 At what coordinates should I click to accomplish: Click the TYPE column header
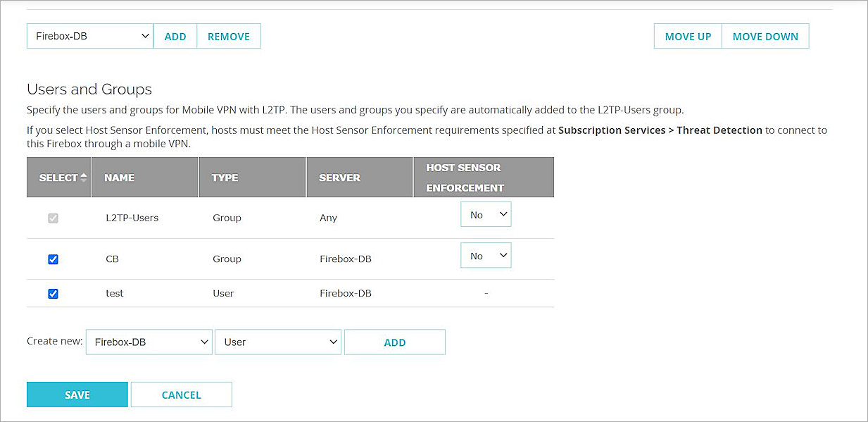click(x=223, y=178)
